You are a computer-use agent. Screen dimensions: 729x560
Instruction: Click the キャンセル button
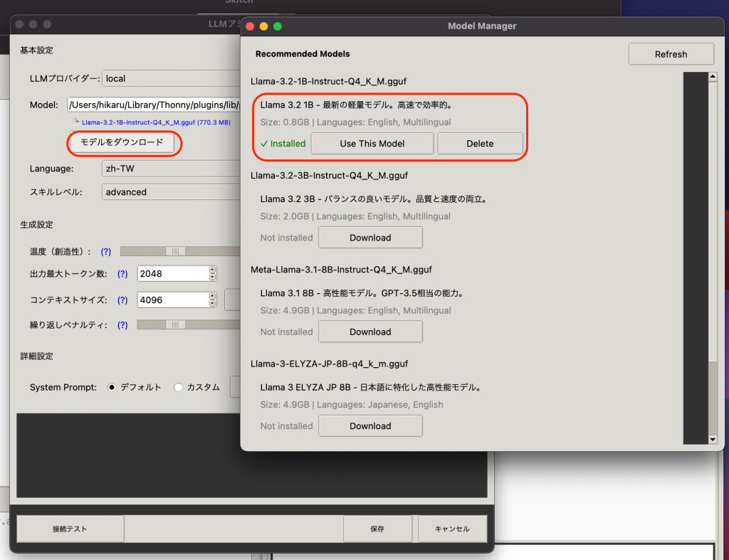[x=452, y=529]
